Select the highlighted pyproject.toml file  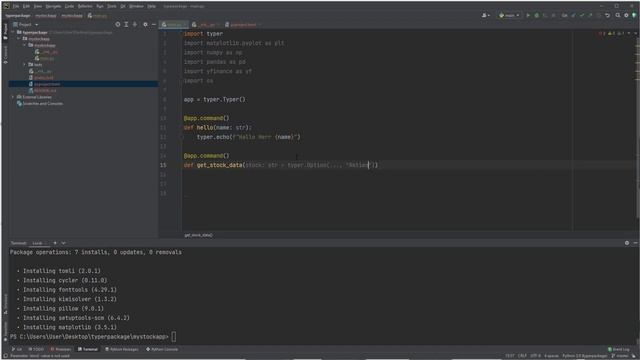84,84
